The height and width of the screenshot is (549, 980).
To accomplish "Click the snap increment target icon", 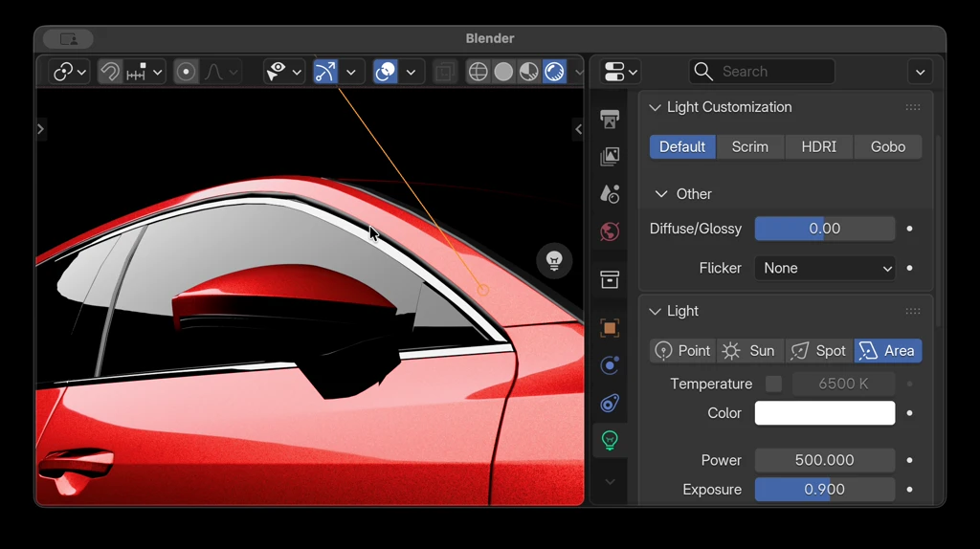I will click(x=136, y=72).
